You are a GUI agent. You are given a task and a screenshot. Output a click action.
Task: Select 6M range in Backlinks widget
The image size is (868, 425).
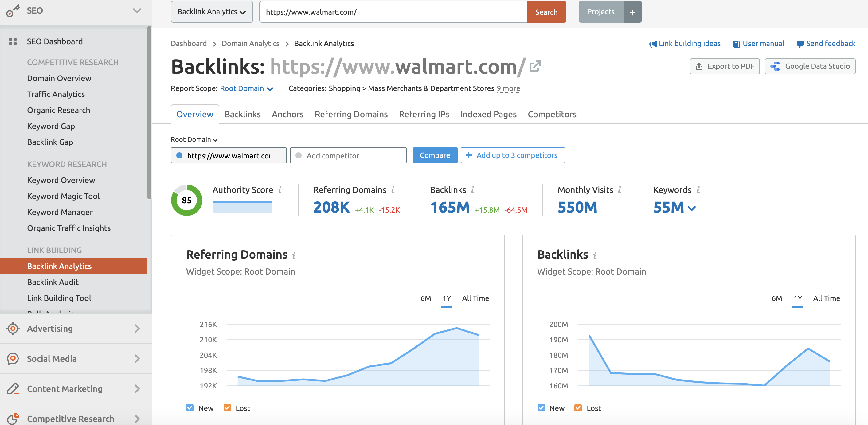pyautogui.click(x=777, y=298)
